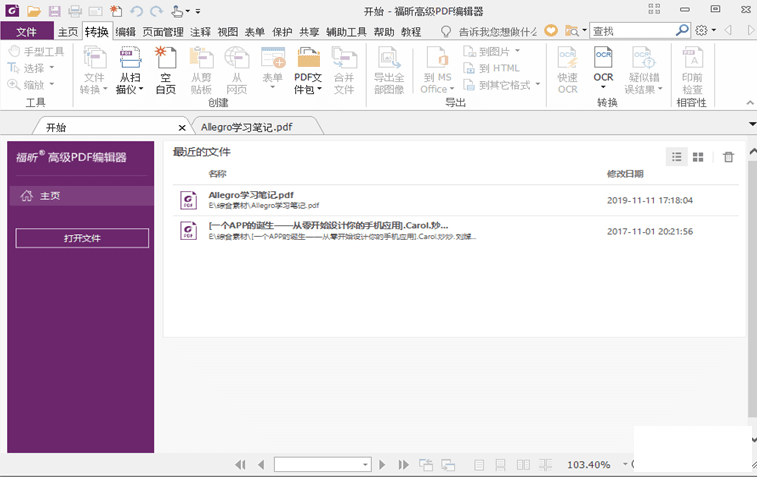
Task: Go to last page navigation icon
Action: 403,464
